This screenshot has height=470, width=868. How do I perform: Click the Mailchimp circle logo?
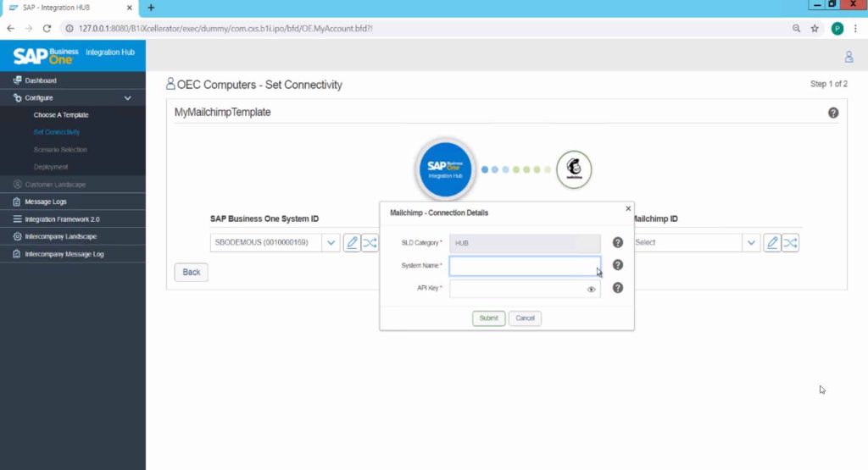pos(574,169)
